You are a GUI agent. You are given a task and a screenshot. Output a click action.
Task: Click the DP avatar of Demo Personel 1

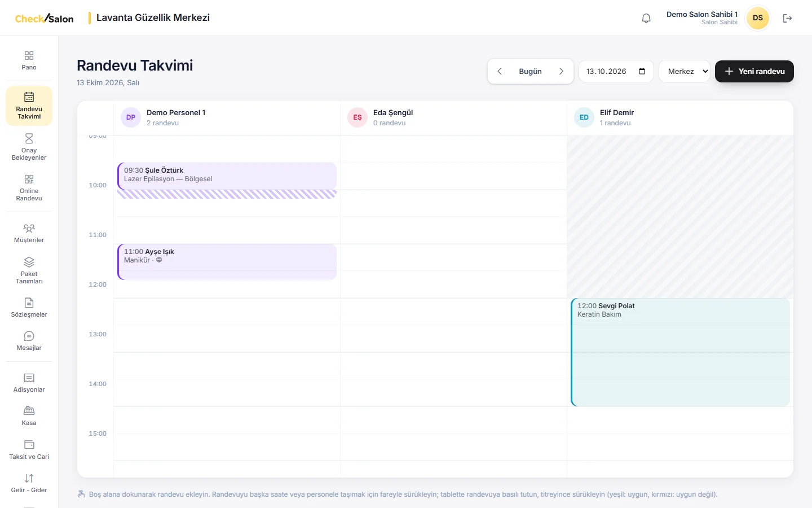tap(131, 117)
